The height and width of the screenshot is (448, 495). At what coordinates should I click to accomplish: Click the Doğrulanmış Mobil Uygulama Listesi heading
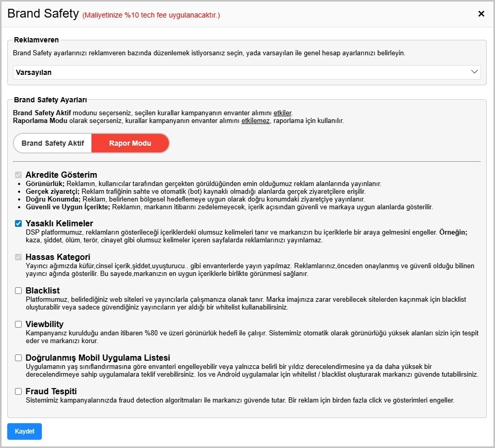[x=98, y=358]
